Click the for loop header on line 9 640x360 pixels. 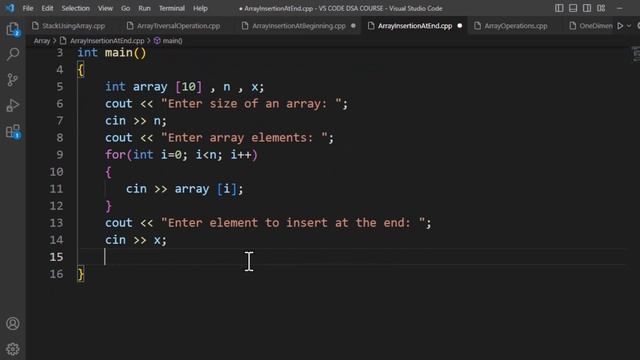coord(181,155)
